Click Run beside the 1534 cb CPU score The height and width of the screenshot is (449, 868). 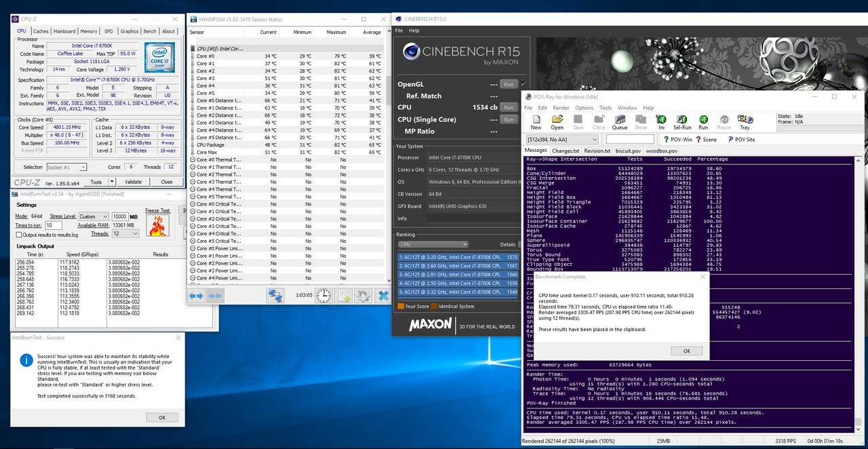click(x=508, y=107)
